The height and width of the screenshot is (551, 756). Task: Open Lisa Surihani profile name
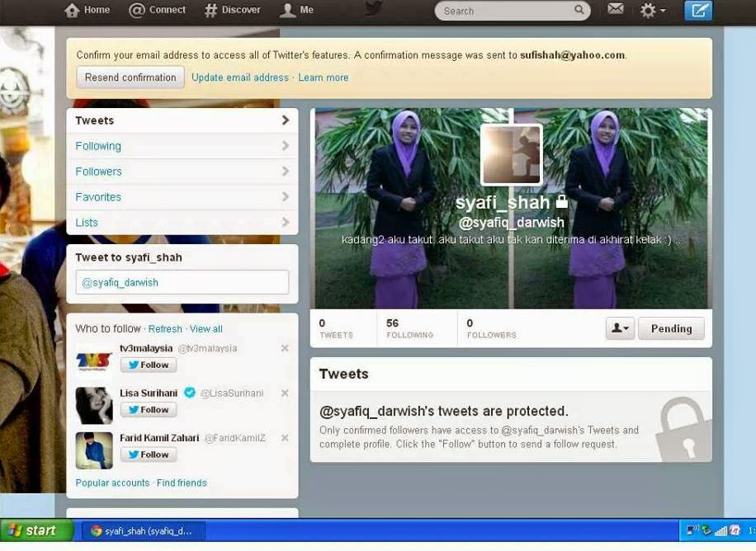coord(149,393)
